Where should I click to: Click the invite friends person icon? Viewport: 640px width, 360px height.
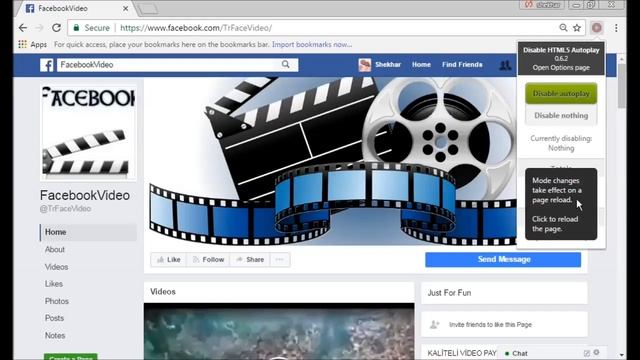tap(435, 324)
